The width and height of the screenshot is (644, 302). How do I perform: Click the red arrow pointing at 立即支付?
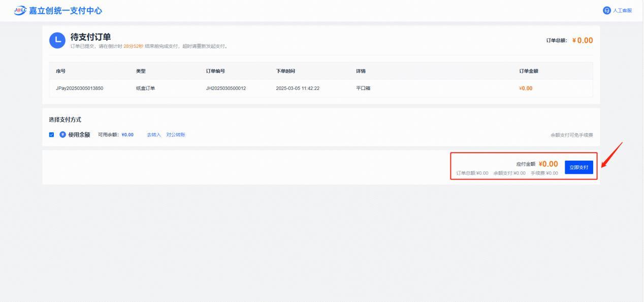pos(612,157)
